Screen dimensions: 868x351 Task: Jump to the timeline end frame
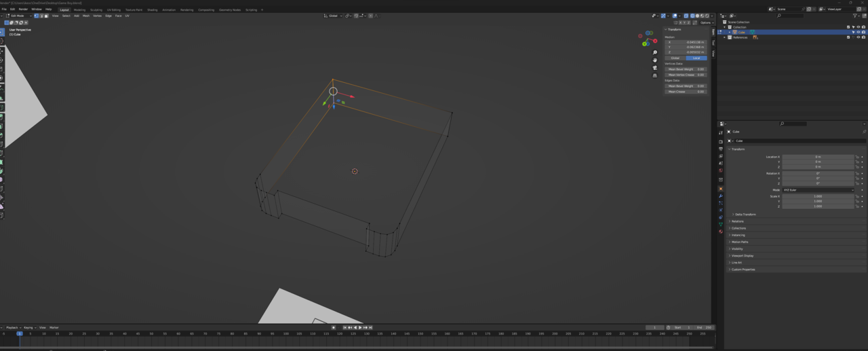[370, 327]
